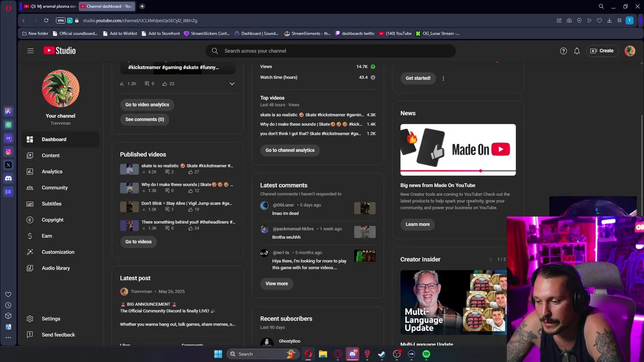The image size is (644, 362).
Task: Click Go to channel analytics
Action: click(x=290, y=150)
